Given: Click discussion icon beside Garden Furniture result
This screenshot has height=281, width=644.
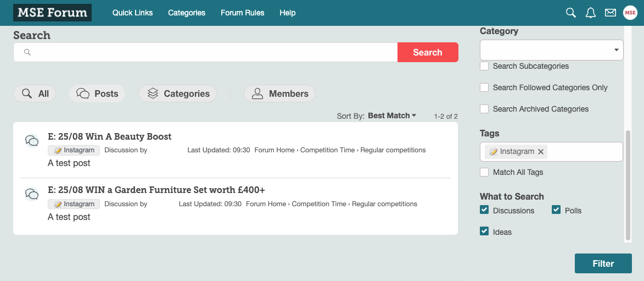Looking at the screenshot, I should [x=32, y=194].
